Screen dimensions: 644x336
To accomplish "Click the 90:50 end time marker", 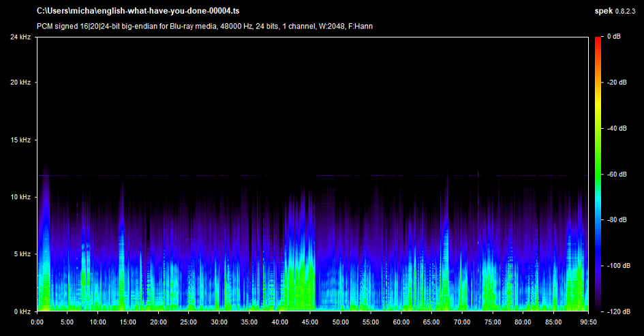I will 587,322.
